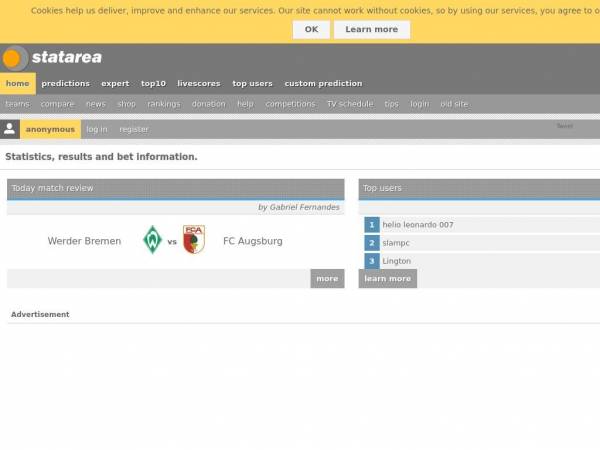Open custom prediction menu item
The image size is (600, 450).
(323, 83)
